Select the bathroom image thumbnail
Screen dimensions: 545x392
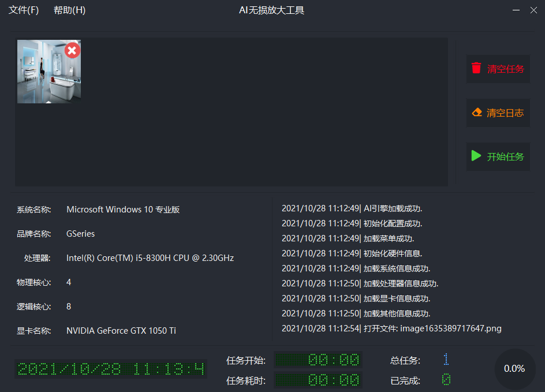[49, 72]
